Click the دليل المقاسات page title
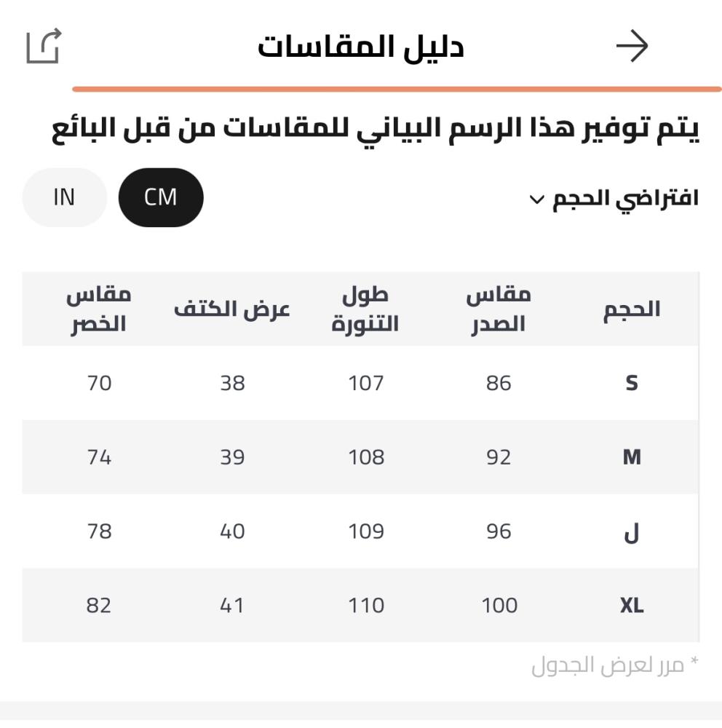 (x=361, y=47)
